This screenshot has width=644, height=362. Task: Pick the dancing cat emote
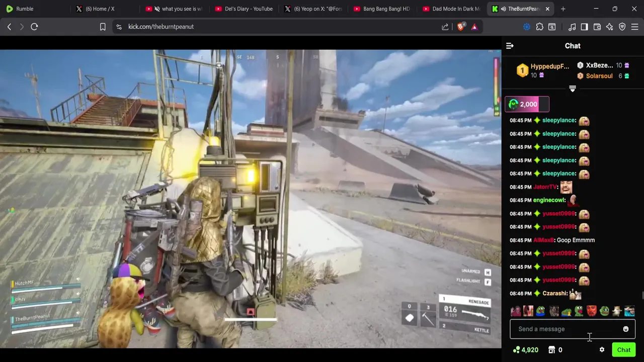tap(617, 311)
